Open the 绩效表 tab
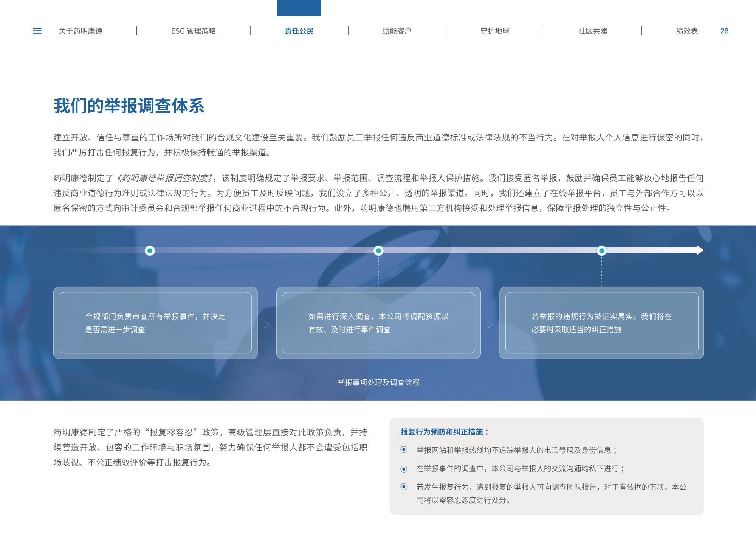756x558 pixels. 687,31
